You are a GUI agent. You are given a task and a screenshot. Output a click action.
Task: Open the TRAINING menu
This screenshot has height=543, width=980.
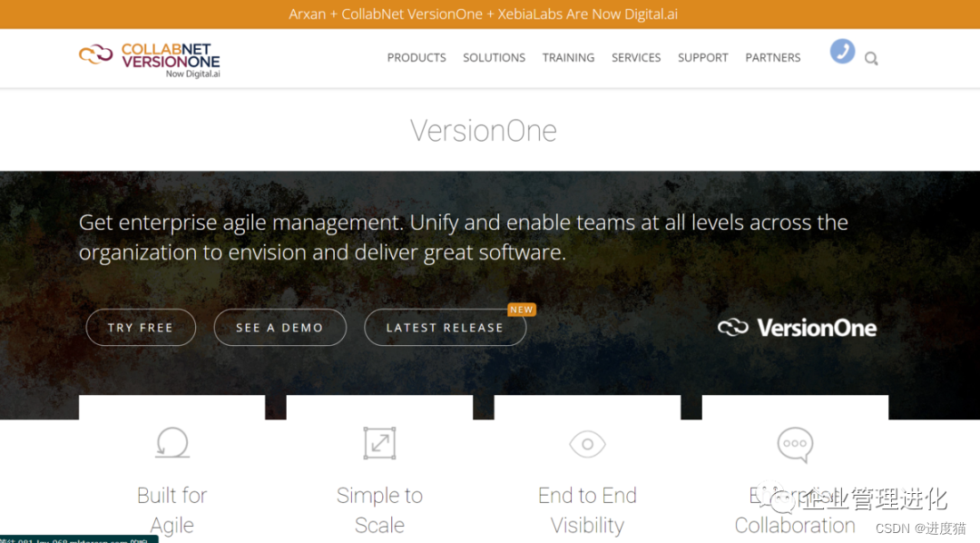pos(568,57)
